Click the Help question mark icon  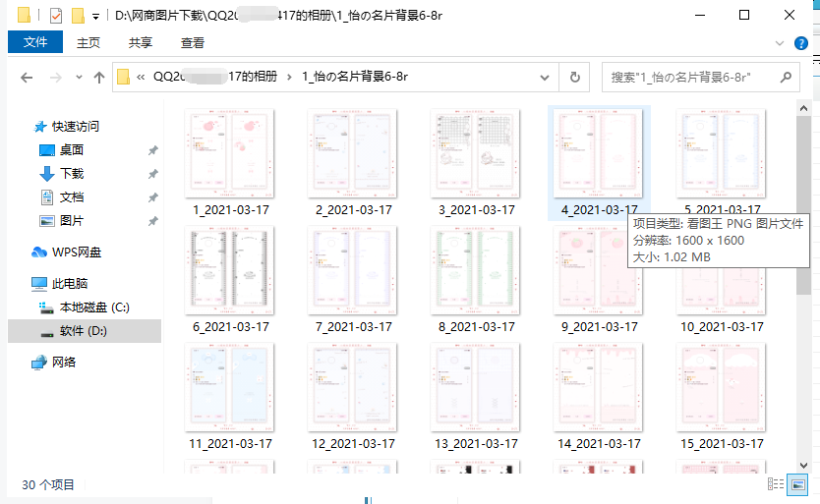coord(800,43)
